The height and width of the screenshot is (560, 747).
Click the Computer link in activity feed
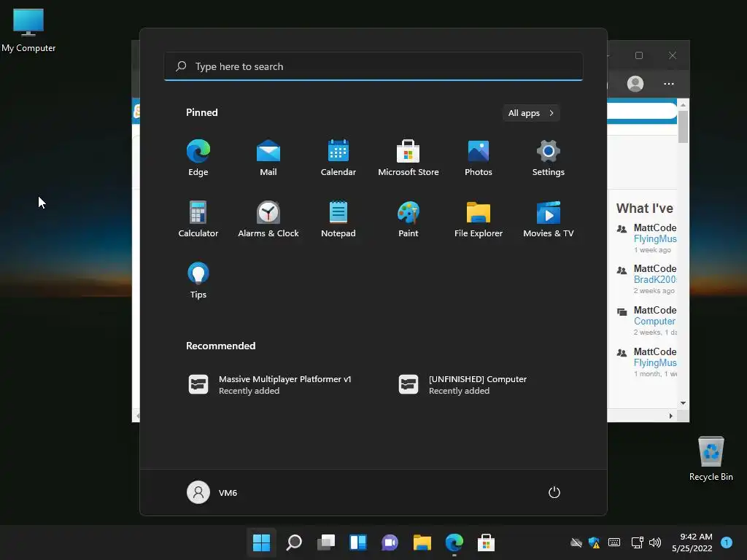tap(654, 321)
